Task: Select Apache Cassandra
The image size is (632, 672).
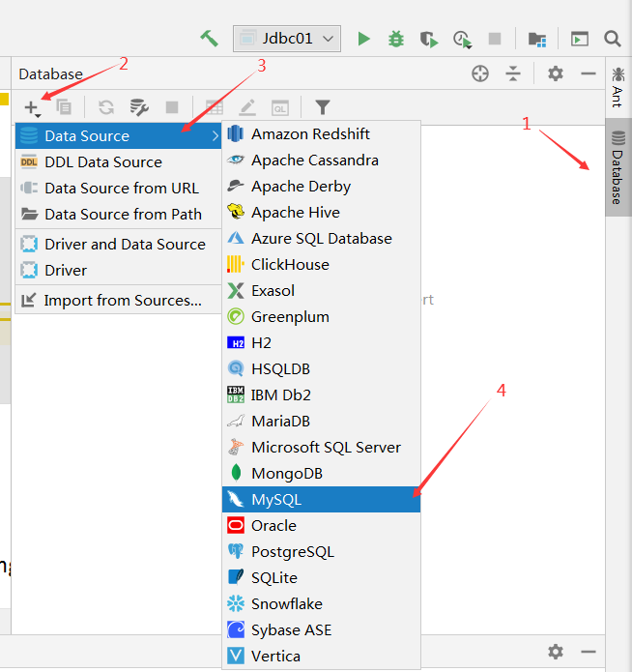Action: [322, 161]
